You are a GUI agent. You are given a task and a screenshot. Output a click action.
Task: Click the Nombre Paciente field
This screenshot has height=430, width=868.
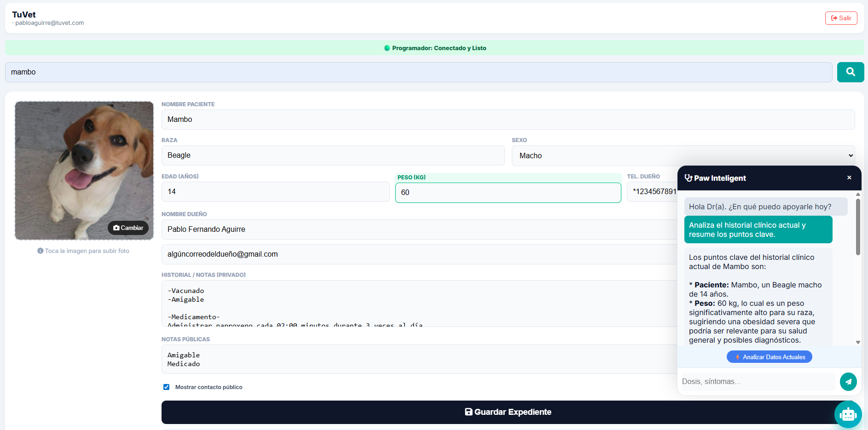tap(508, 120)
